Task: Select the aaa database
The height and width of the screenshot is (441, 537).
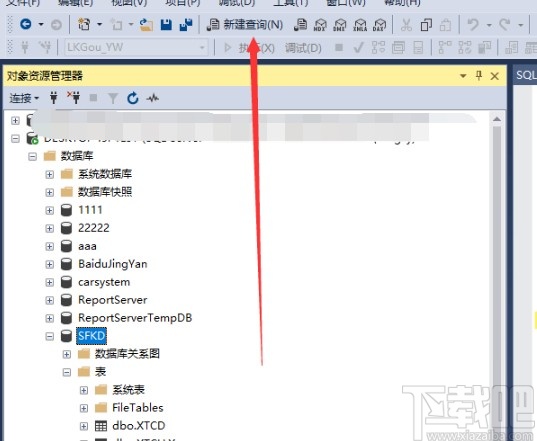Action: click(87, 246)
